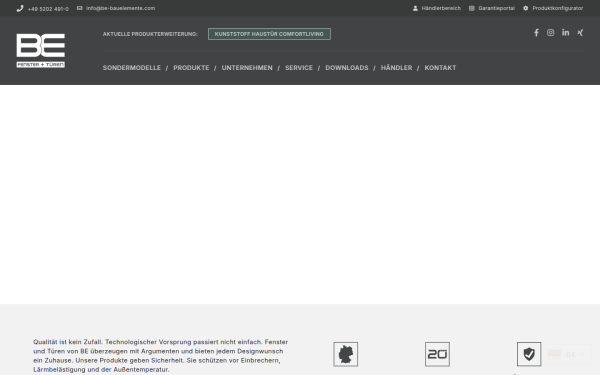Viewport: 600px width, 375px height.
Task: Open the Produkte menu
Action: click(x=191, y=68)
